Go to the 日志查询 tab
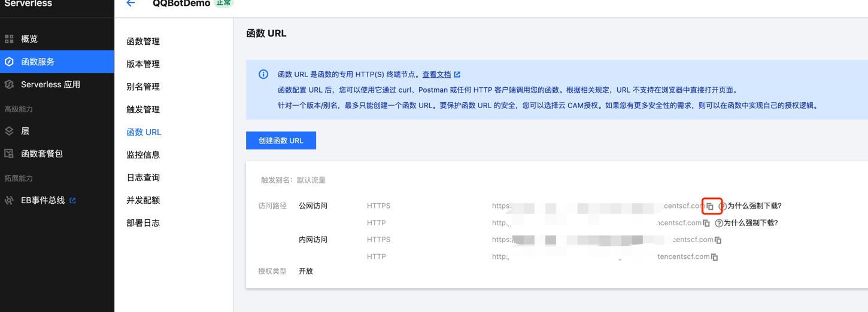Image resolution: width=868 pixels, height=312 pixels. coord(143,178)
